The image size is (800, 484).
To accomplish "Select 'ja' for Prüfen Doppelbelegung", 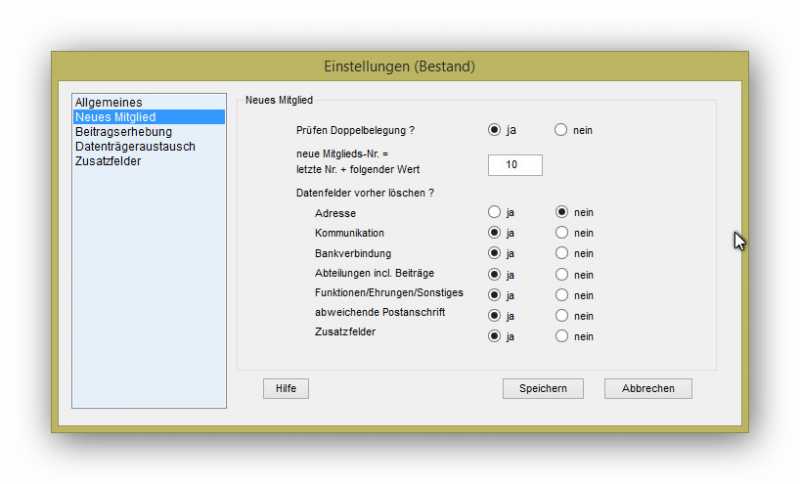I will click(x=494, y=130).
